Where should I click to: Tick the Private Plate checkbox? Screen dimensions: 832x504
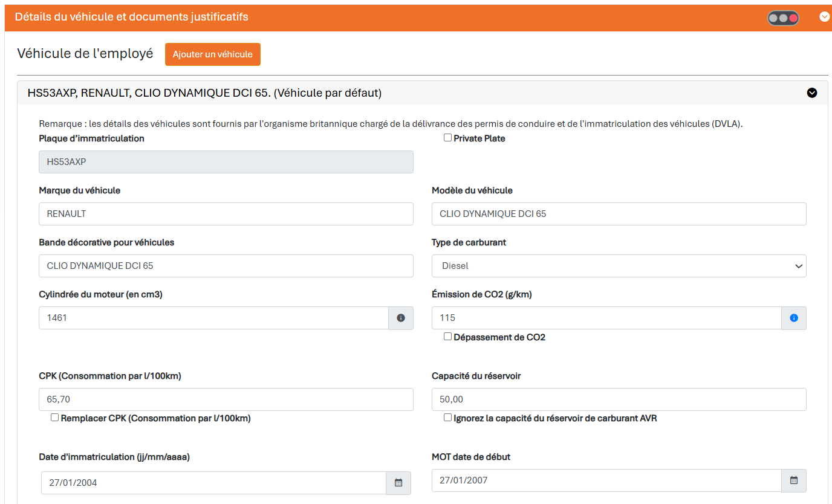tap(447, 138)
